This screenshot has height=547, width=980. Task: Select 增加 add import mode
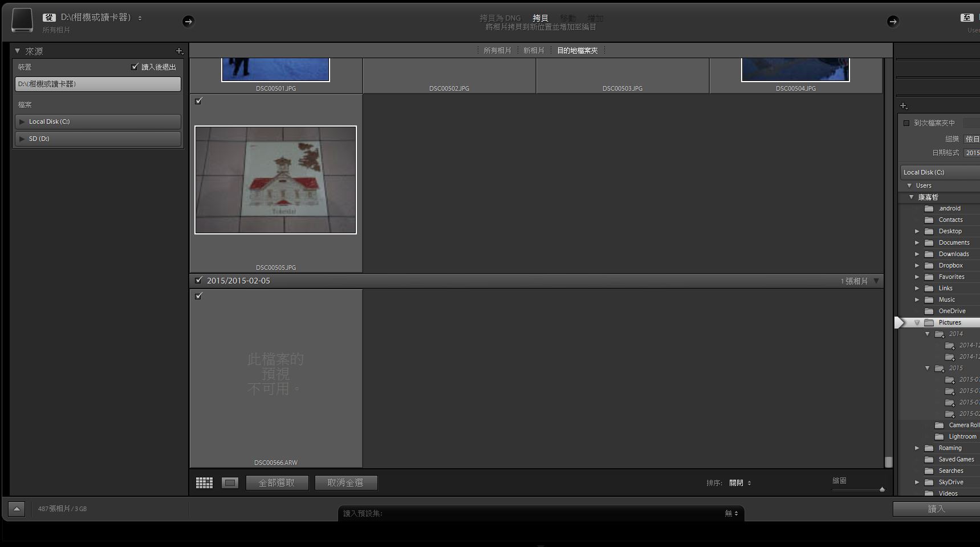coord(595,18)
